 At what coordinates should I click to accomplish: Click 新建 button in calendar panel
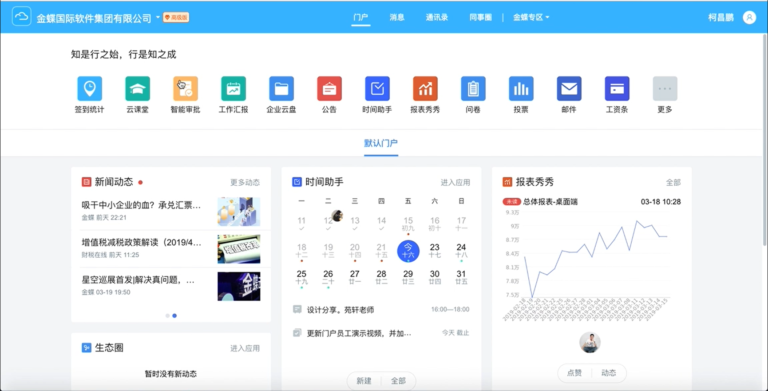tap(364, 381)
